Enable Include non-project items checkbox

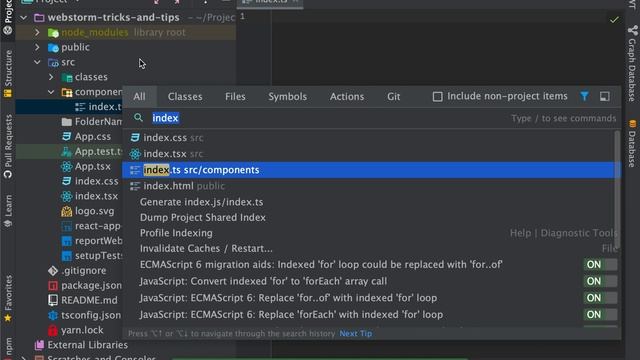click(x=437, y=97)
